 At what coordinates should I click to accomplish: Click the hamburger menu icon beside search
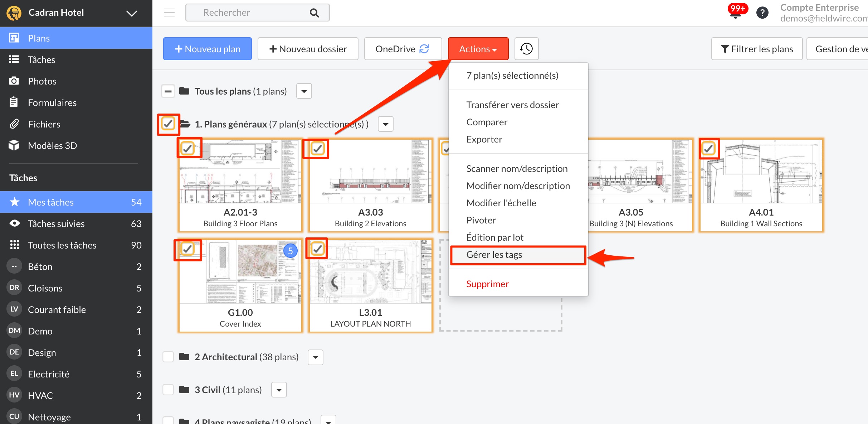click(x=169, y=13)
